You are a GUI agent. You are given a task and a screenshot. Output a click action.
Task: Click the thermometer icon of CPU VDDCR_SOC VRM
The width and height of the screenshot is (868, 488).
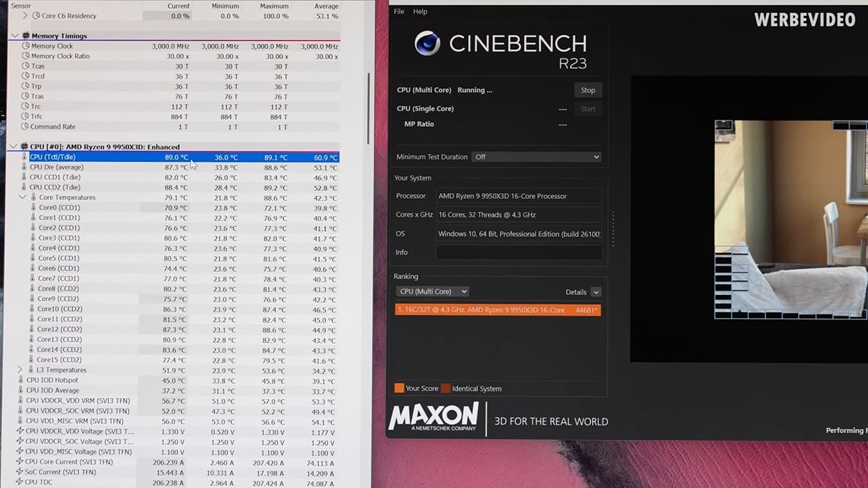tap(20, 411)
